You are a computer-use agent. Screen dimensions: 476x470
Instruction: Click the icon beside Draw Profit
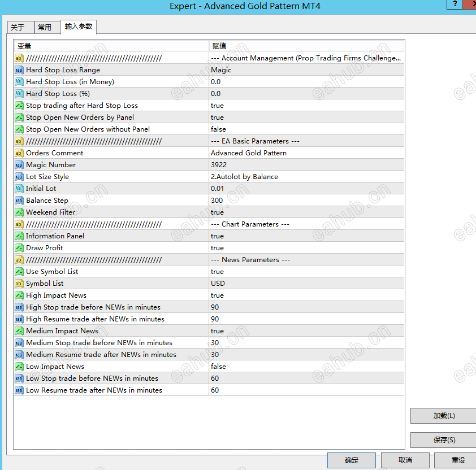pos(19,248)
